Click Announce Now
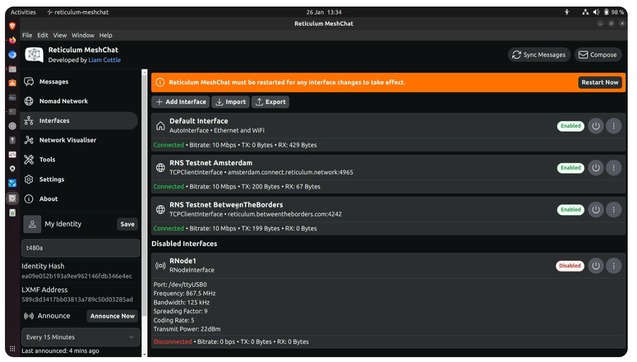This screenshot has height=362, width=637. tap(112, 316)
